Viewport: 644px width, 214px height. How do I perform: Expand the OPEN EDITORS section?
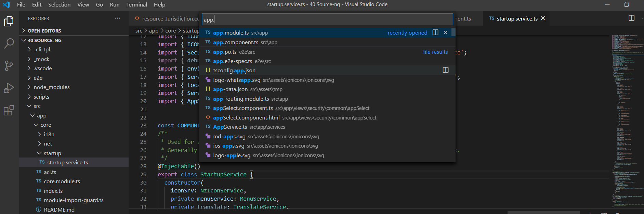coord(44,31)
